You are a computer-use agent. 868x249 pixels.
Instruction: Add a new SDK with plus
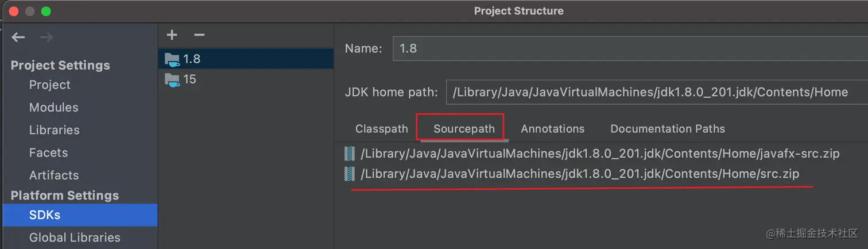[x=172, y=35]
